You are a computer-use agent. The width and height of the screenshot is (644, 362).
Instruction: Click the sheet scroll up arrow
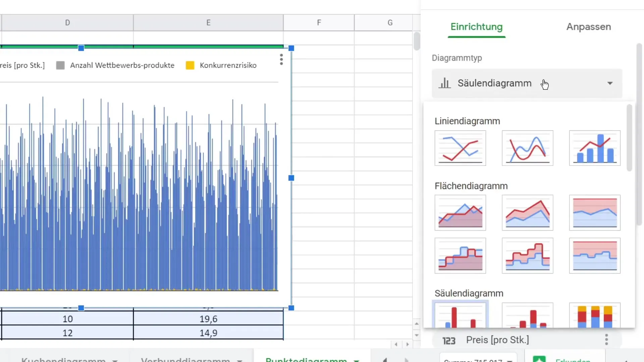[417, 323]
